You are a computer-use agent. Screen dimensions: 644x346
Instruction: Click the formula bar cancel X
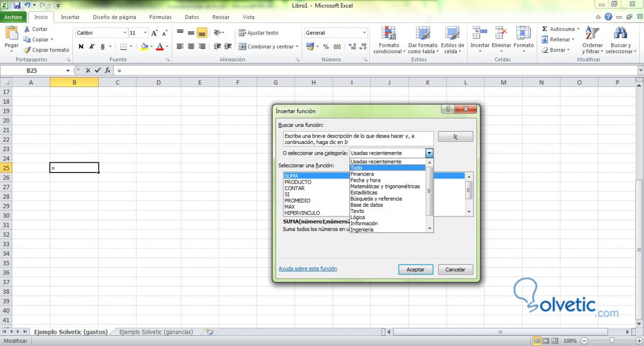click(87, 70)
